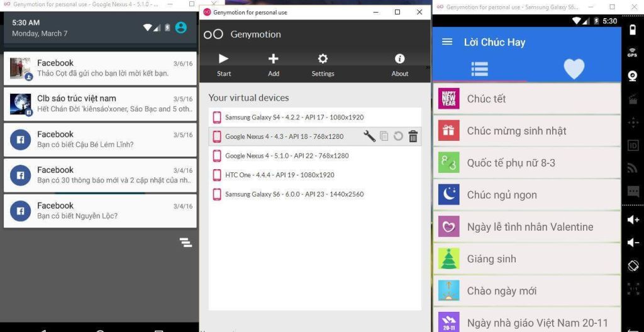
Task: Open the SMS message widget icon
Action: [632, 192]
